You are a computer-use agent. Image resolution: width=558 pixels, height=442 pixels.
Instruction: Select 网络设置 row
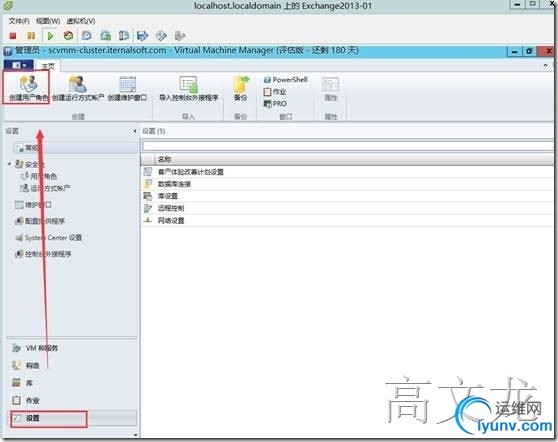(347, 221)
